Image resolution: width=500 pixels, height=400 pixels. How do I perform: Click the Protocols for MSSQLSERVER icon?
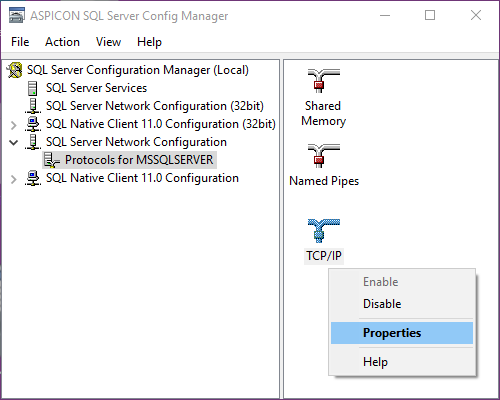coord(52,160)
